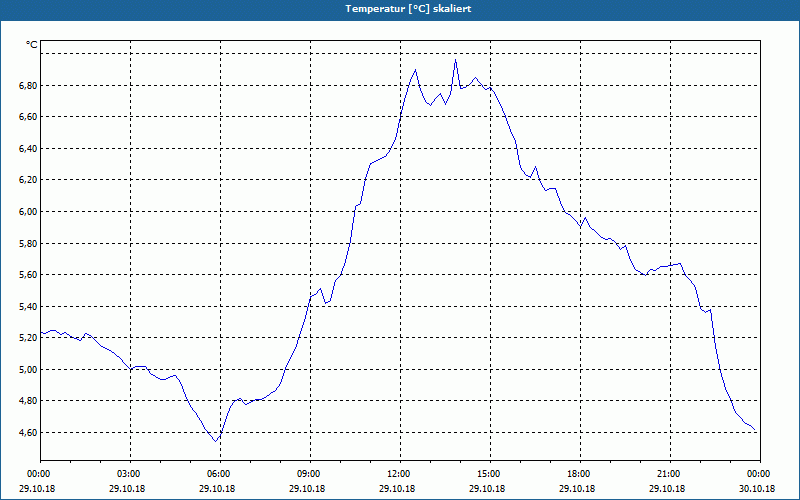
Task: Click the 5,00 y-axis label
Action: click(28, 369)
